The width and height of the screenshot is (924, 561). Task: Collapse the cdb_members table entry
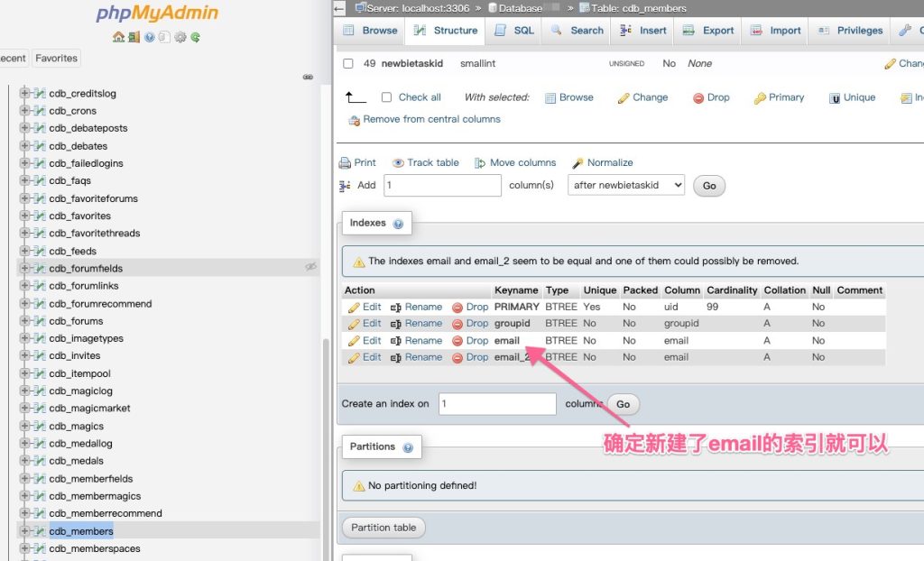coord(26,530)
